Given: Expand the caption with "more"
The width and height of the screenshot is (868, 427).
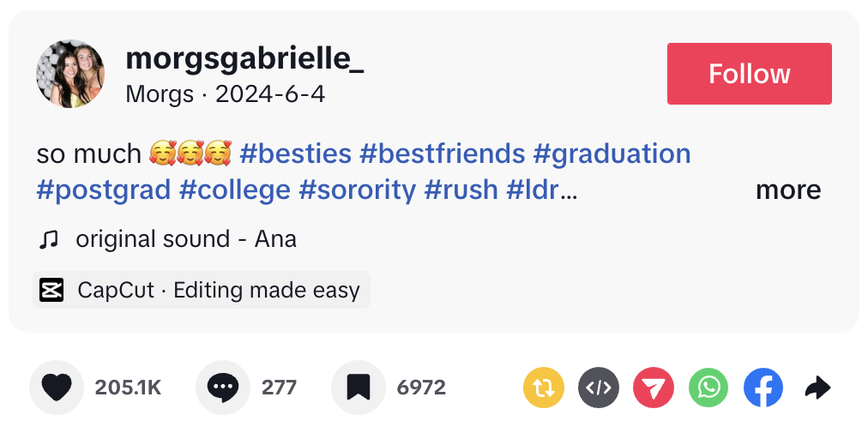Looking at the screenshot, I should pyautogui.click(x=787, y=189).
